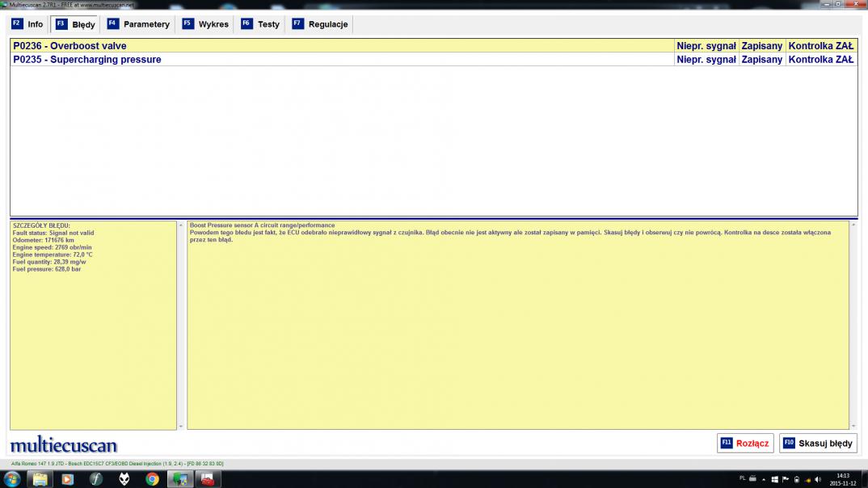Open File Explorer from the taskbar
This screenshot has height=488, width=868.
pyautogui.click(x=40, y=479)
